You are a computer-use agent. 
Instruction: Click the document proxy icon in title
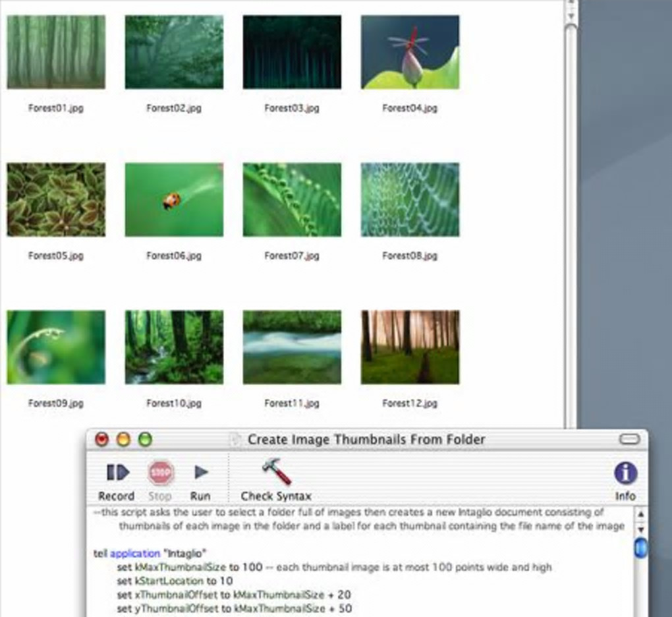235,440
